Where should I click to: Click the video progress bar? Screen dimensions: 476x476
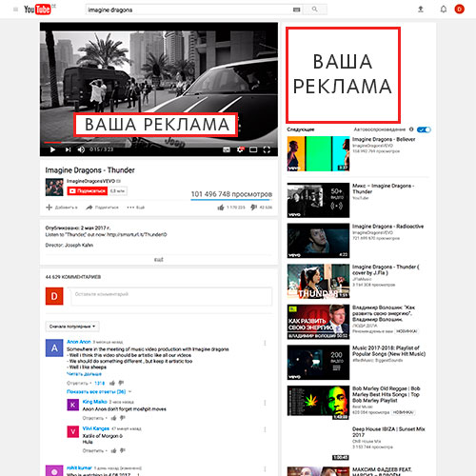[159, 143]
